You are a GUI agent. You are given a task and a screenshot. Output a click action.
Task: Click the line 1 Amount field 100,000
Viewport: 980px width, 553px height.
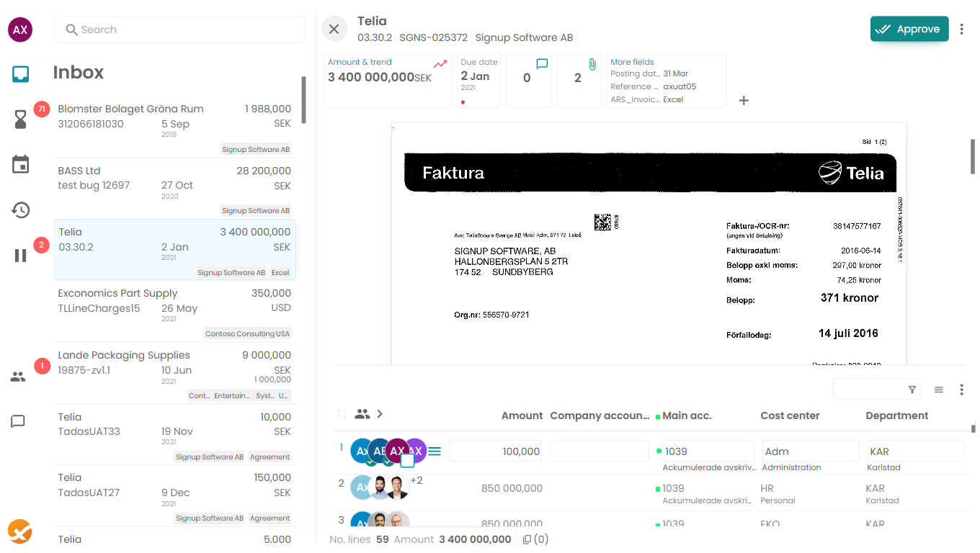pyautogui.click(x=495, y=451)
